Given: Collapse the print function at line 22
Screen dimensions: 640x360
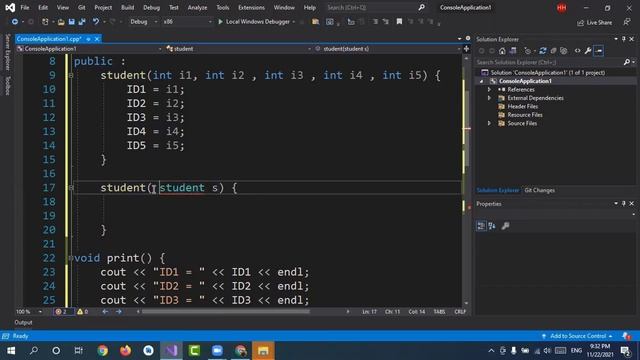Looking at the screenshot, I should [71, 258].
